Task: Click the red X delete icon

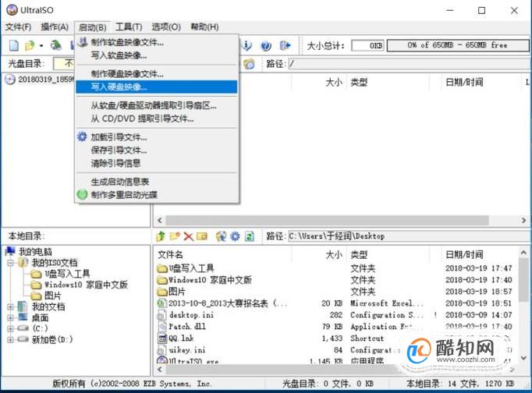Action: coord(188,236)
